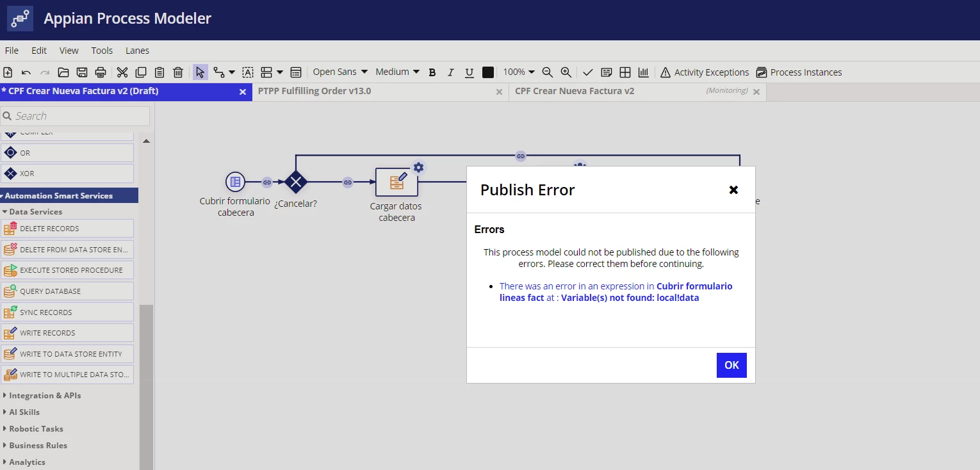Open the 100% zoom level dropdown
The height and width of the screenshot is (470, 980).
coord(519,72)
